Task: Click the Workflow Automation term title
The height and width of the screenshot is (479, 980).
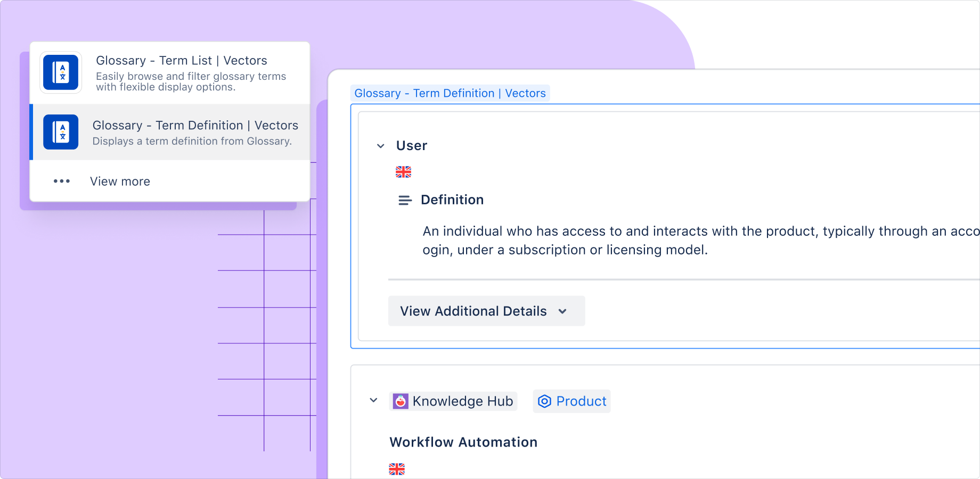Action: 463,442
